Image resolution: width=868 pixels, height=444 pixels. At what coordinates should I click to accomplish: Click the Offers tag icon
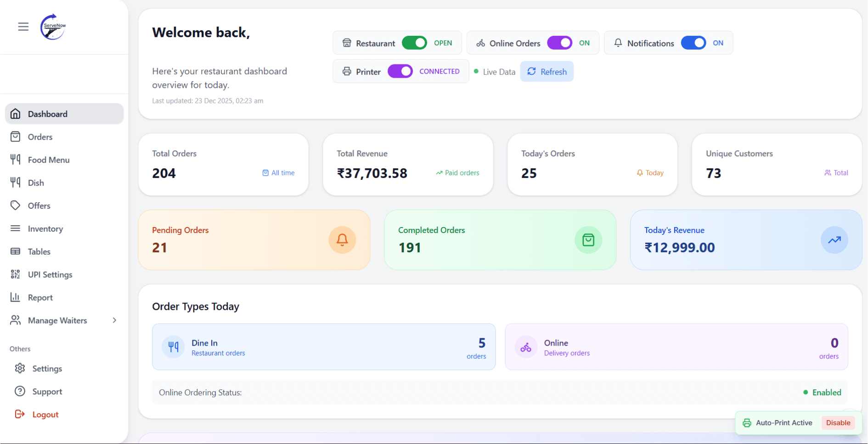(x=16, y=205)
